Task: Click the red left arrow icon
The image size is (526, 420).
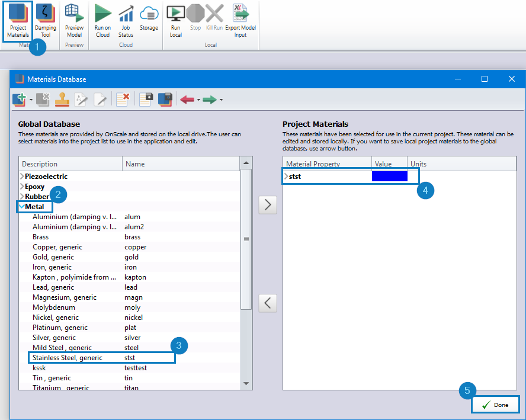Action: [x=187, y=100]
